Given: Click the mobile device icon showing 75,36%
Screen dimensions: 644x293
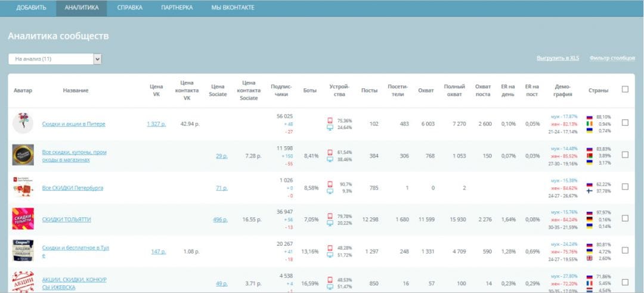Looking at the screenshot, I should coord(330,121).
